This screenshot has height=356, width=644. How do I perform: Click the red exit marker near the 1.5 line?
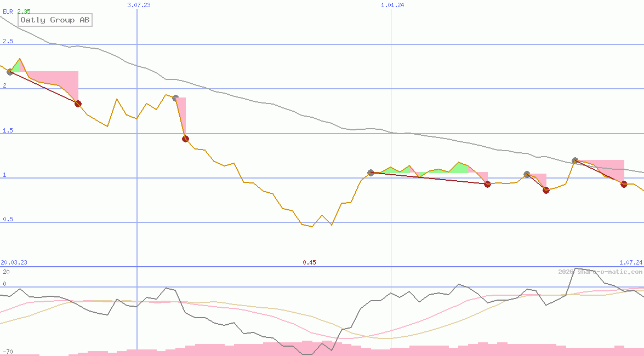[x=185, y=139]
